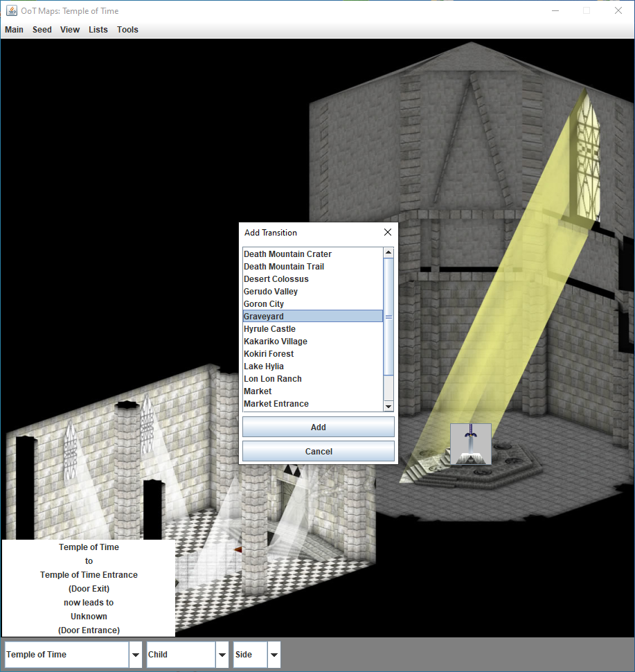
Task: Click the Cancel button
Action: point(318,451)
